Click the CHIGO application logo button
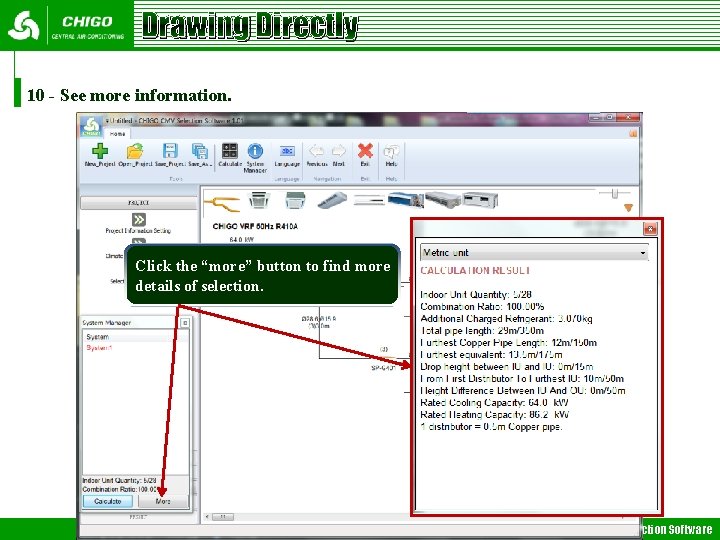Image resolution: width=720 pixels, height=540 pixels. [x=91, y=126]
